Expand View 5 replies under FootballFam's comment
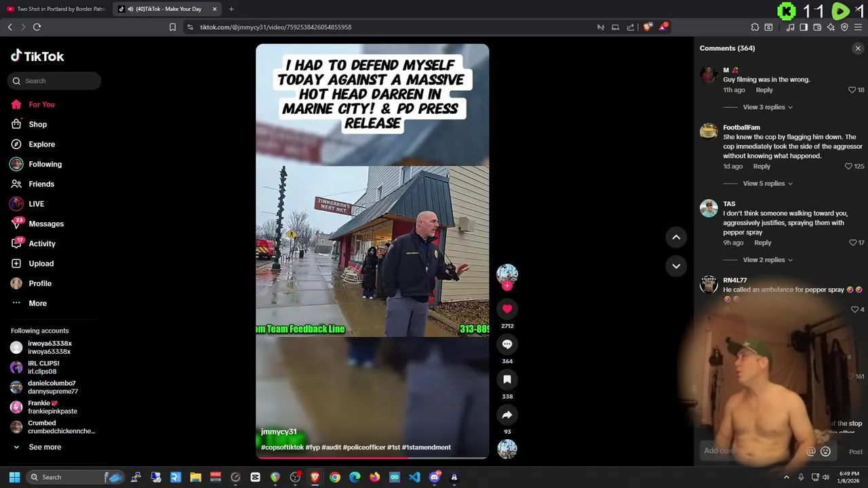Viewport: 868px width, 488px height. point(768,184)
